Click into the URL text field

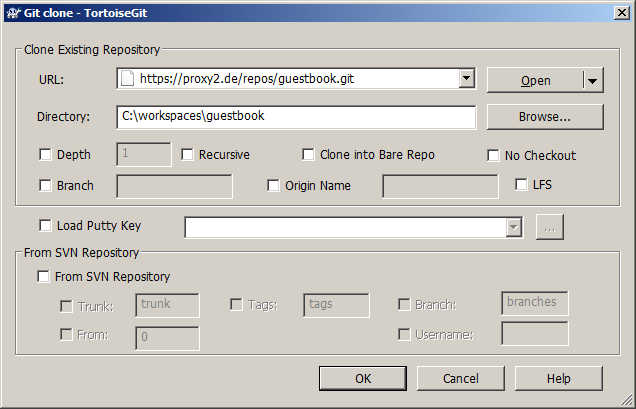pos(298,78)
